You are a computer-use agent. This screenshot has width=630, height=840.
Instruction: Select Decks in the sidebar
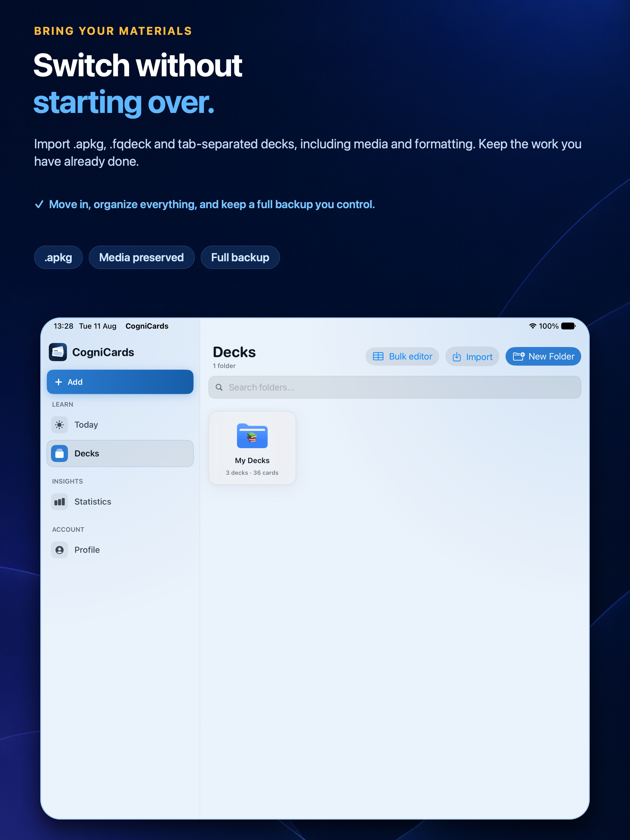(120, 453)
